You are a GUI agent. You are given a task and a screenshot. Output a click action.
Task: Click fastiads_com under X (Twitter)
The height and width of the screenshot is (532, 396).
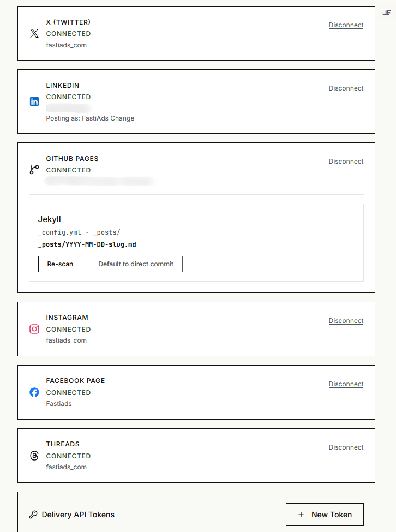(x=67, y=45)
